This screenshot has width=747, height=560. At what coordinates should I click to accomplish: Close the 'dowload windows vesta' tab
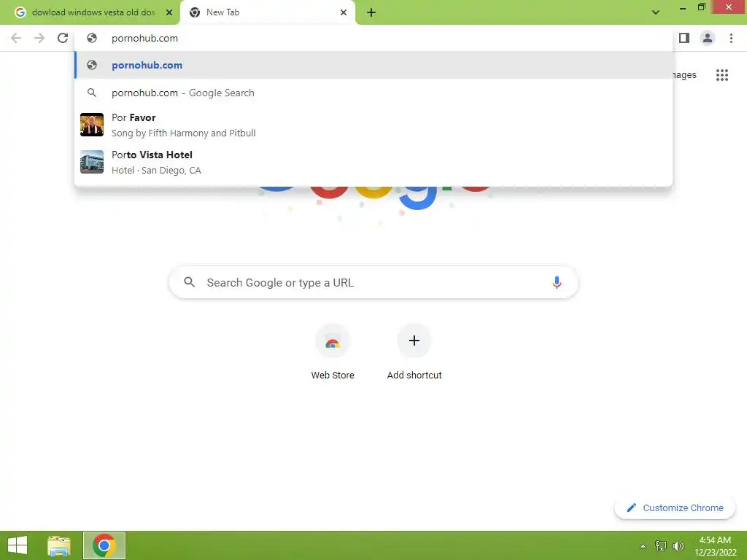169,12
